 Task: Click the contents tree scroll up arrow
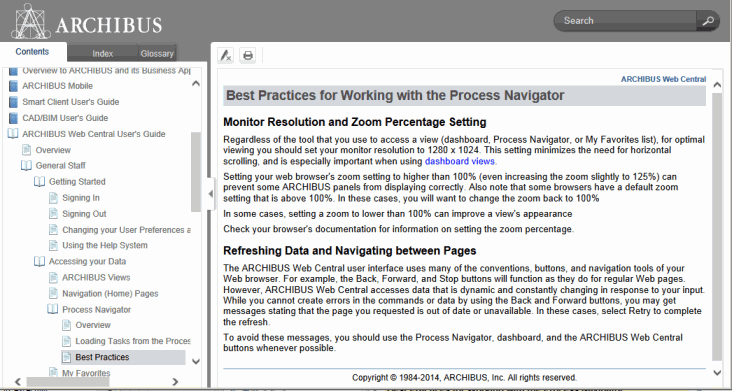[x=196, y=84]
